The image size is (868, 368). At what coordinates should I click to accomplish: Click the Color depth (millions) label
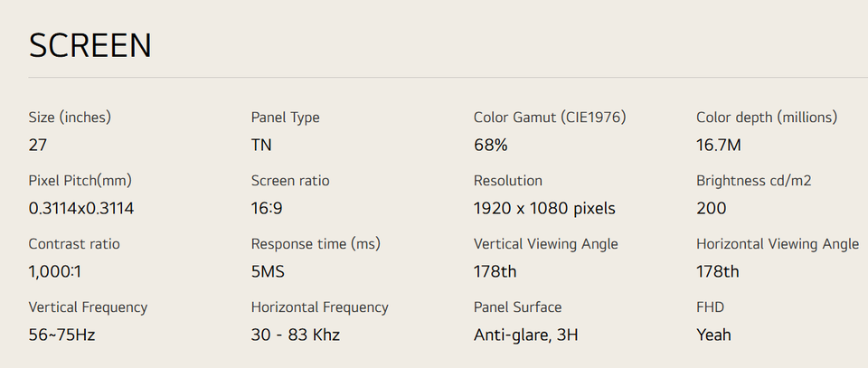[x=767, y=118]
